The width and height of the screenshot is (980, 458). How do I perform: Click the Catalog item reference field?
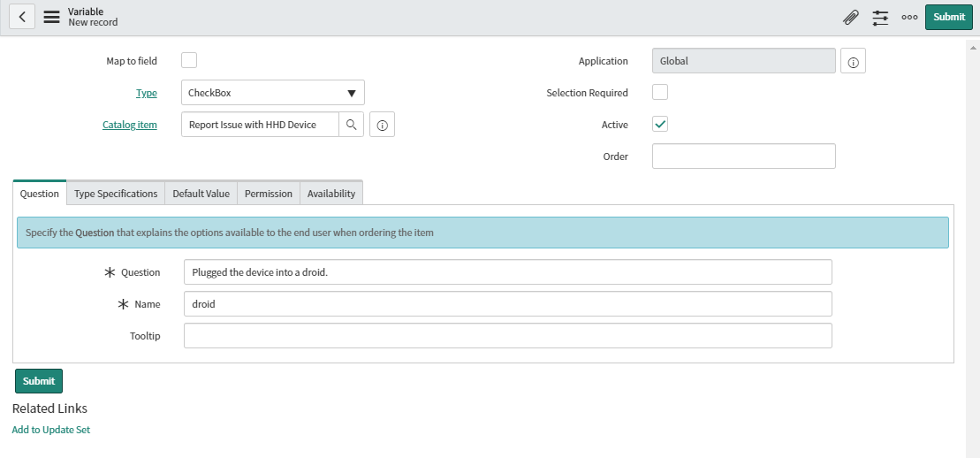tap(260, 125)
